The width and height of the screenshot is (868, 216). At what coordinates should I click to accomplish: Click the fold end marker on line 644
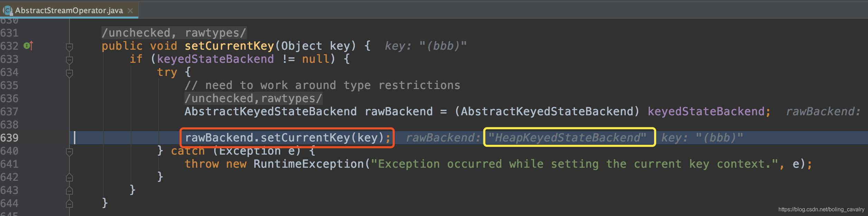pos(69,204)
